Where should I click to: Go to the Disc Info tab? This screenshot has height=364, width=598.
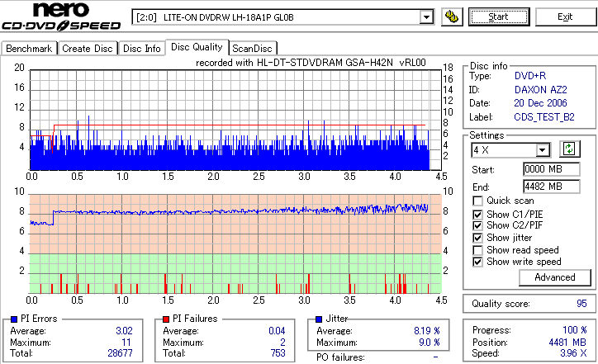coord(141,49)
